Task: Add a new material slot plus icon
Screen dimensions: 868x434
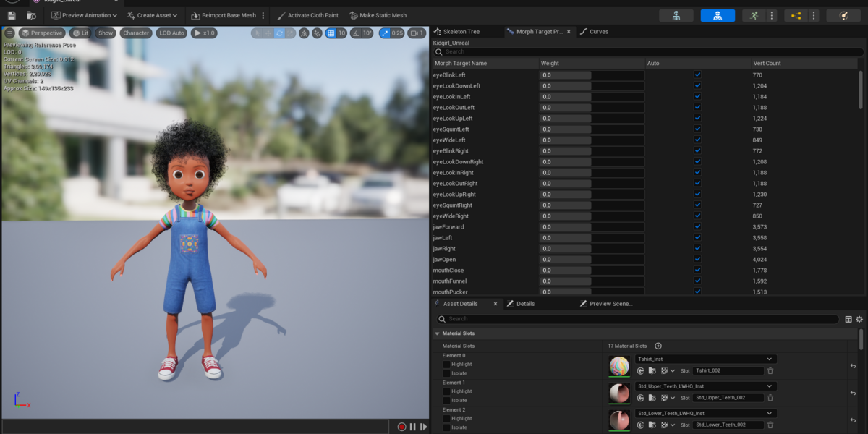Action: pos(658,346)
